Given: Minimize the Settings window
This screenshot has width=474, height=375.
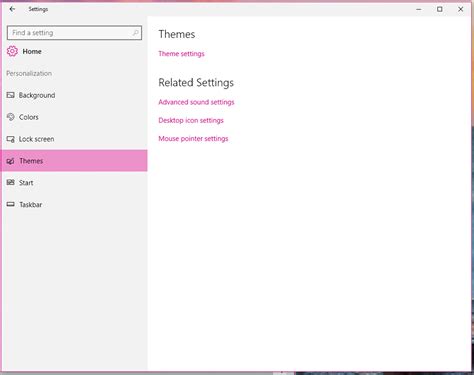Looking at the screenshot, I should pyautogui.click(x=419, y=9).
